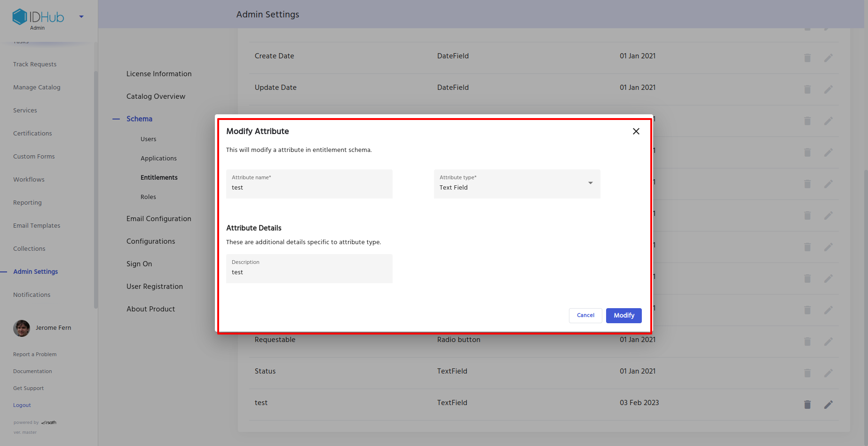
Task: Select Entitlements under Schema
Action: tap(159, 177)
